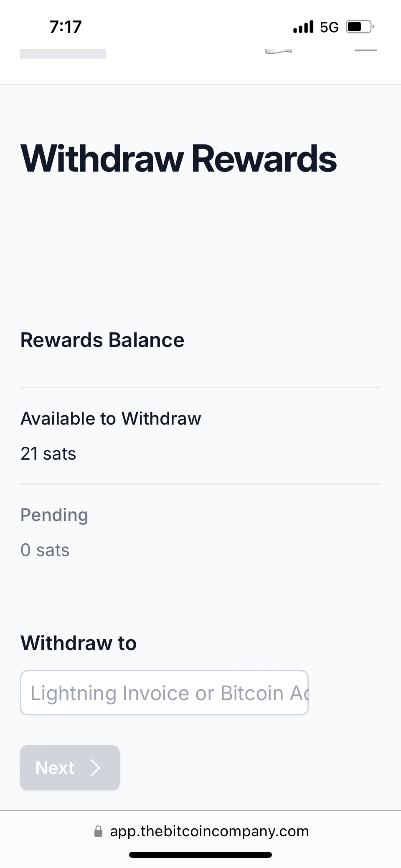Tap the cellular signal bars icon
Image resolution: width=401 pixels, height=868 pixels.
tap(303, 27)
